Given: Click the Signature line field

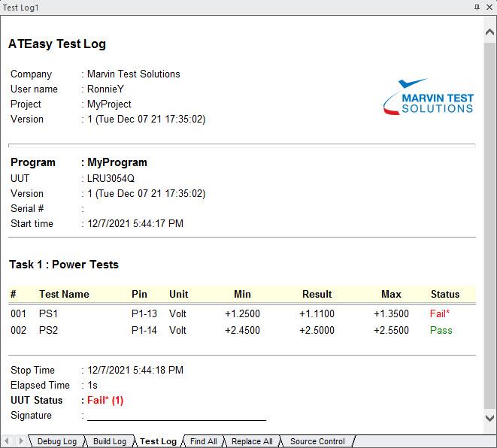Looking at the screenshot, I should point(177,415).
